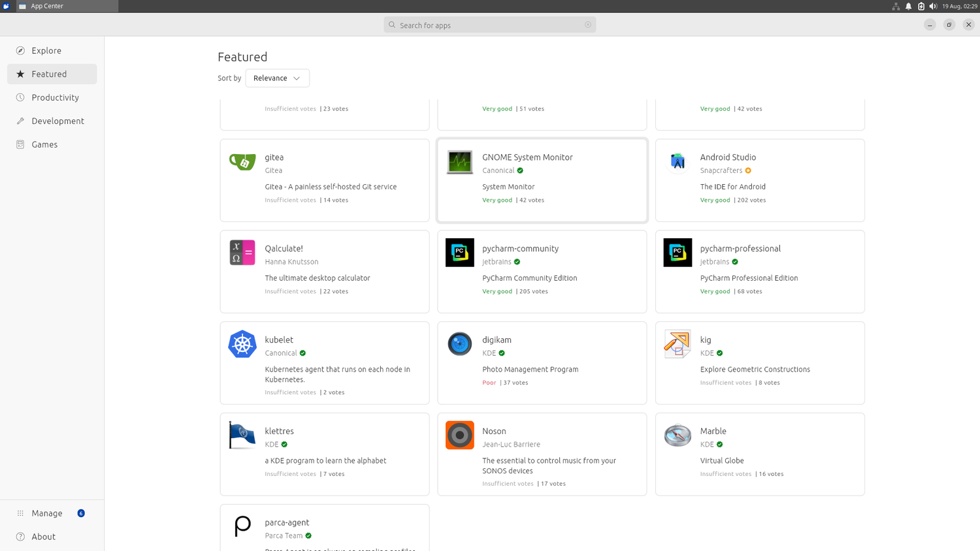Click the About question mark icon
980x551 pixels.
[x=20, y=537]
